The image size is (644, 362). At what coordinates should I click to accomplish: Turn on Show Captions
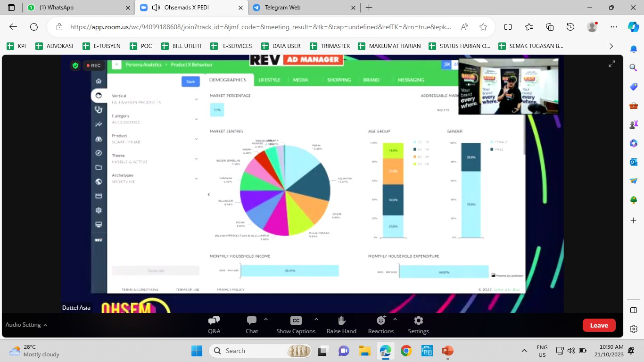(x=296, y=325)
